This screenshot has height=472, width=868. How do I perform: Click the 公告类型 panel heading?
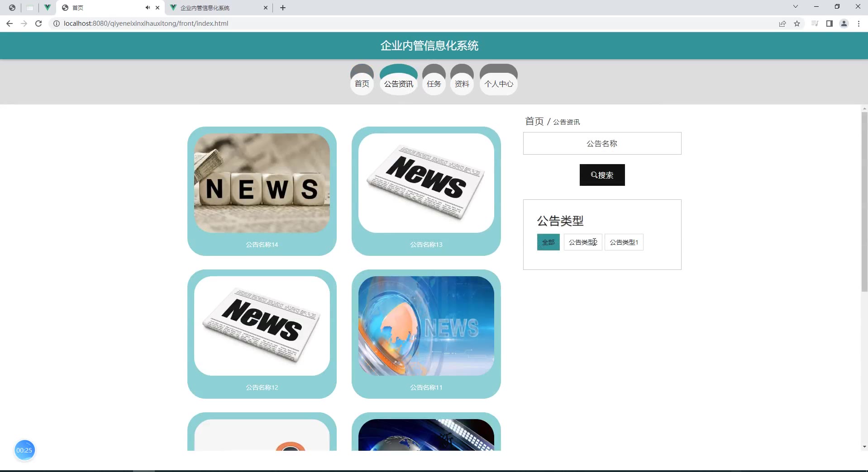tap(560, 221)
